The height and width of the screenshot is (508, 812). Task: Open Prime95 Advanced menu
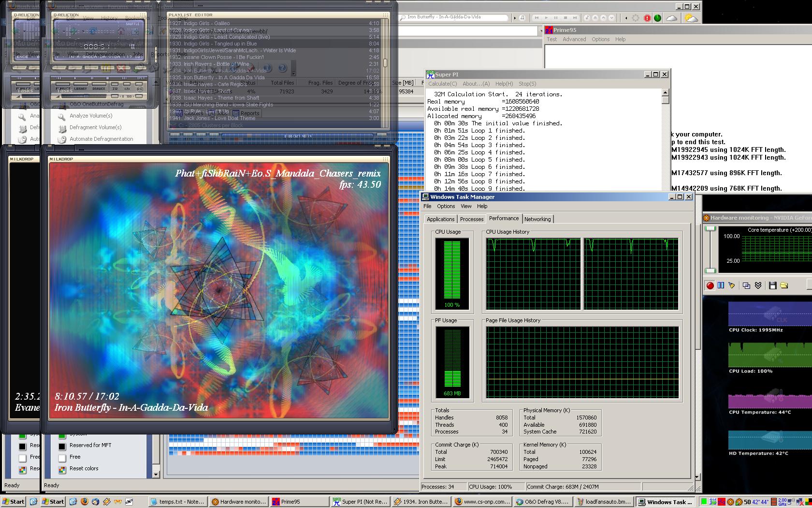pos(574,39)
